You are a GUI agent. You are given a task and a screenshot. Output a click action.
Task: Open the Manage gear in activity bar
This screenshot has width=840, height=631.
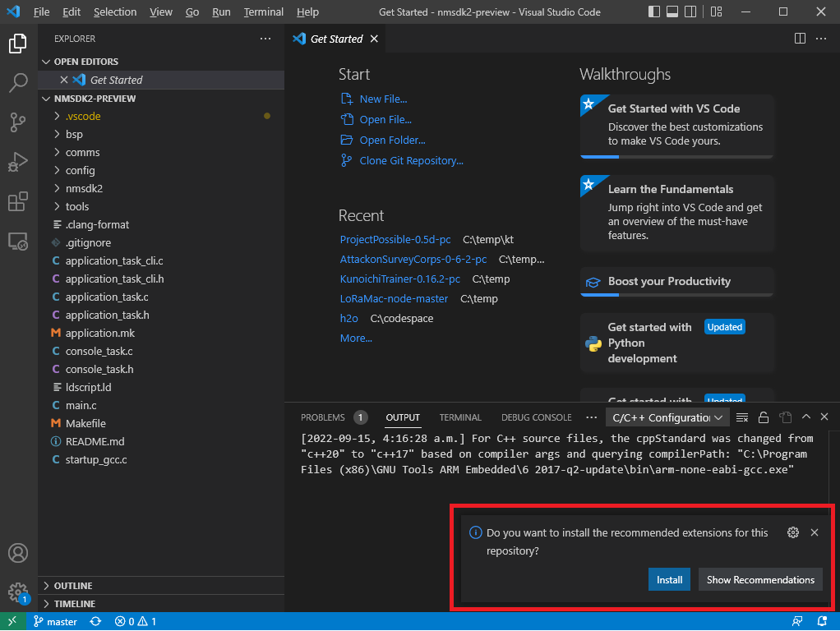click(x=18, y=592)
